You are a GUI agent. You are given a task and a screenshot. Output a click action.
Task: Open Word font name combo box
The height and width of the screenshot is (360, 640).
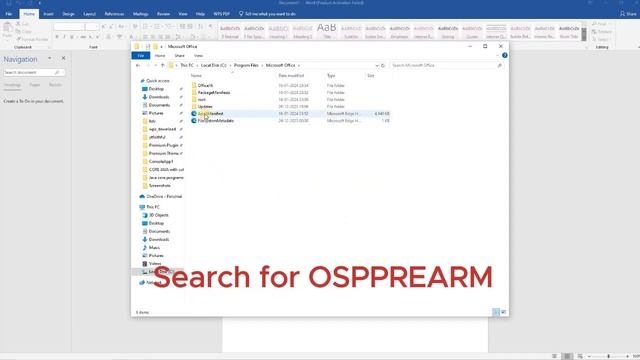69,27
